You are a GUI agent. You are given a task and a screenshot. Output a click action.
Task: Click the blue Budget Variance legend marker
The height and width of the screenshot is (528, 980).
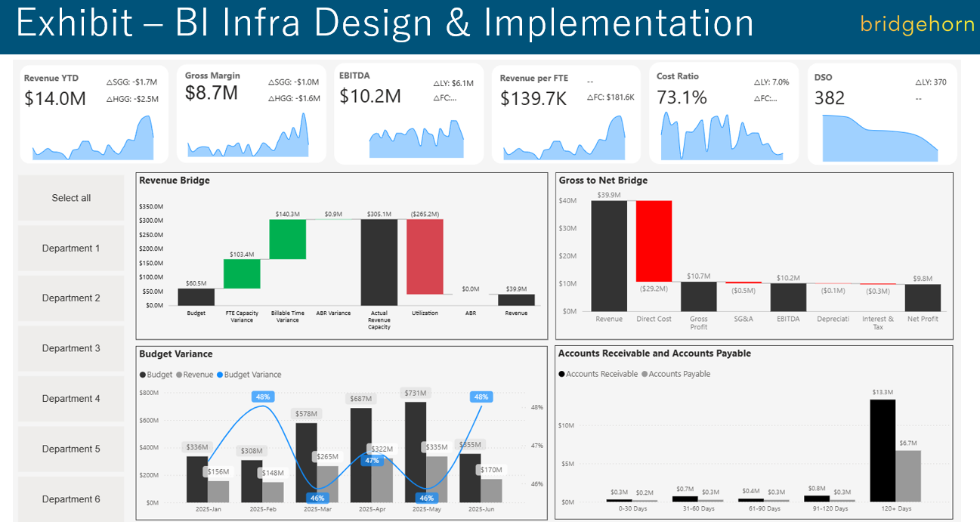coord(220,375)
